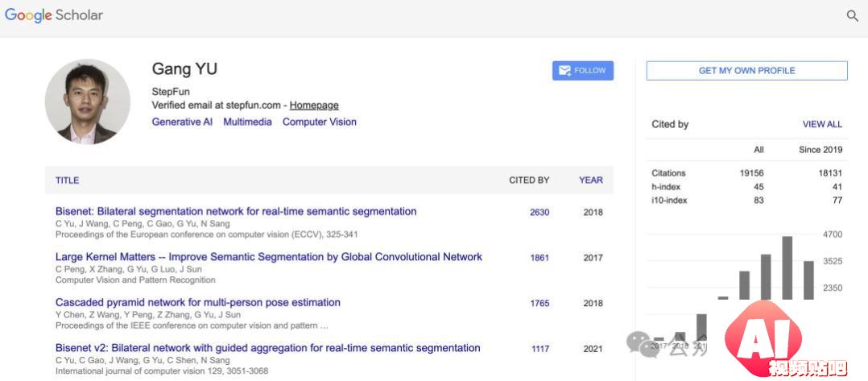
Task: View the 2630 citations for Bisenet
Action: coord(539,212)
